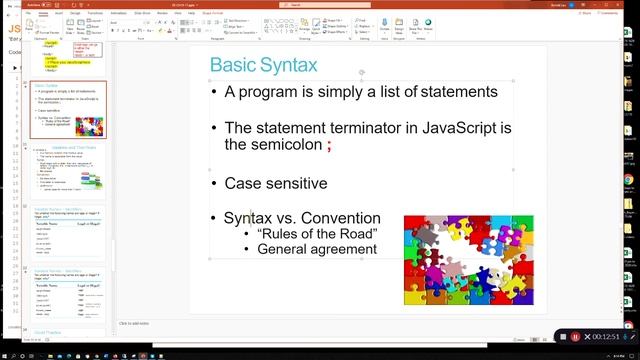The image size is (640, 360).
Task: Select the Basic Syntax slide thumbnail
Action: coord(68,110)
